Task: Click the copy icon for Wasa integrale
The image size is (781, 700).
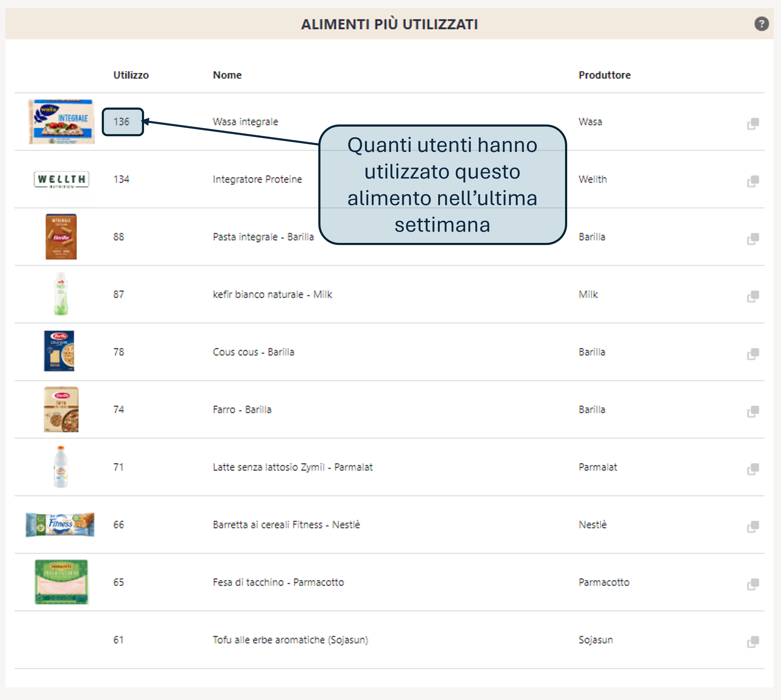Action: click(x=753, y=124)
